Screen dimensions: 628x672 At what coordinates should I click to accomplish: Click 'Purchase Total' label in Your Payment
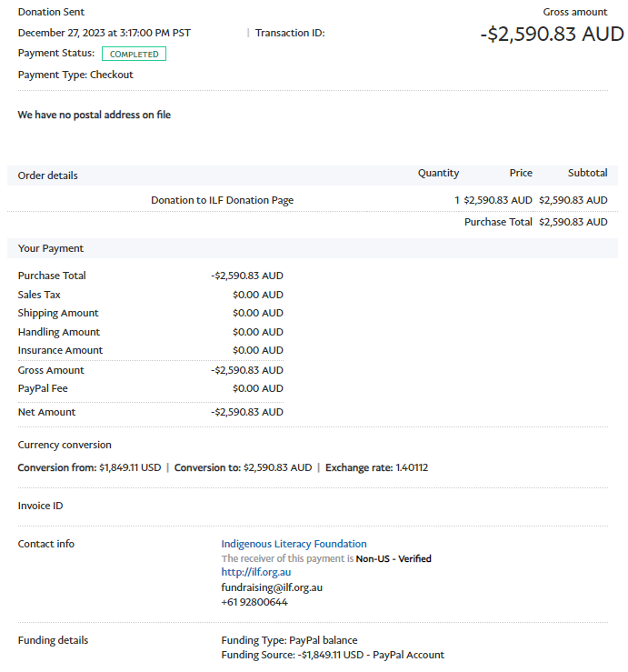point(52,276)
